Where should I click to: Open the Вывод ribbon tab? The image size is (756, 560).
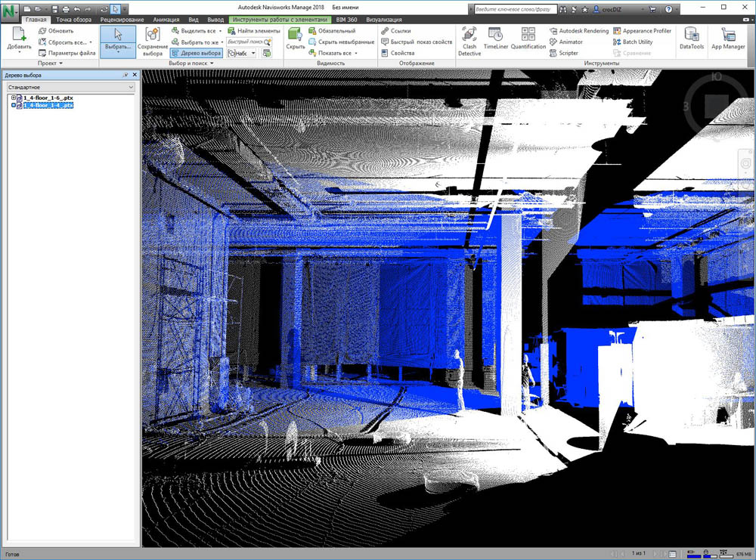(215, 20)
